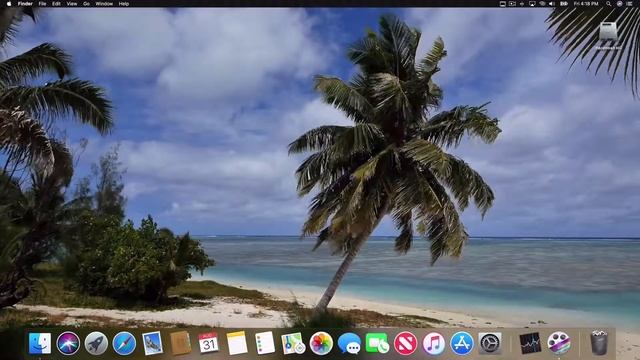The image size is (640, 360).
Task: Open the AirPlay display menu
Action: click(532, 4)
